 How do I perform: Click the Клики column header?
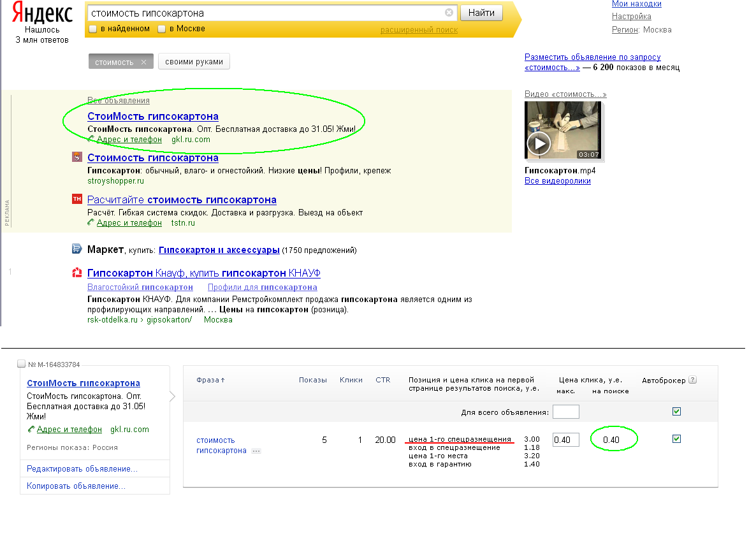(x=351, y=380)
